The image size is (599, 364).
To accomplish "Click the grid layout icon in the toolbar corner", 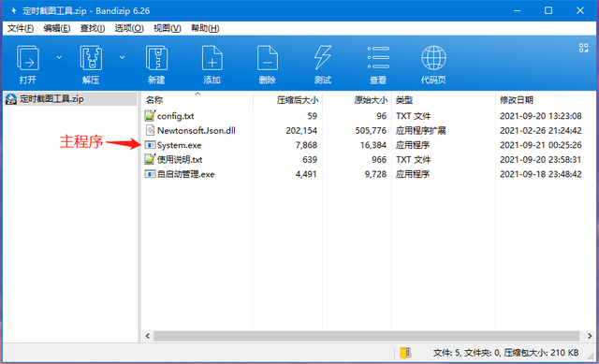I will coord(583,48).
